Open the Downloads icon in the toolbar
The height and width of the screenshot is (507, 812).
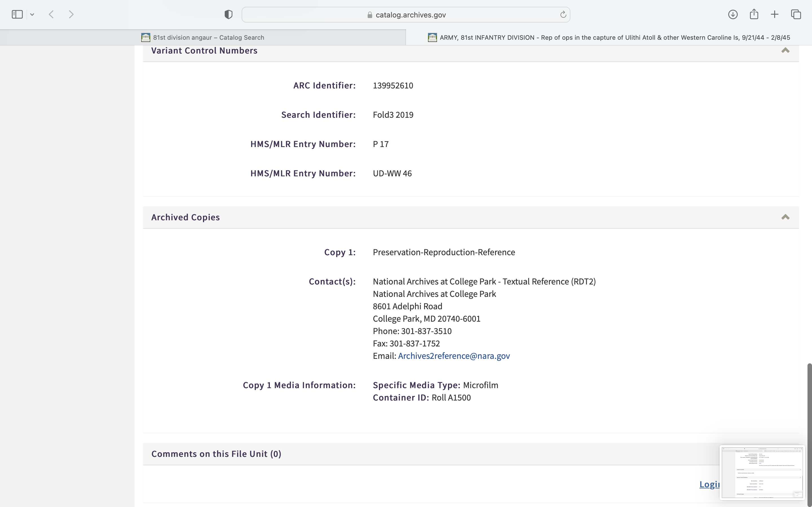pos(733,14)
